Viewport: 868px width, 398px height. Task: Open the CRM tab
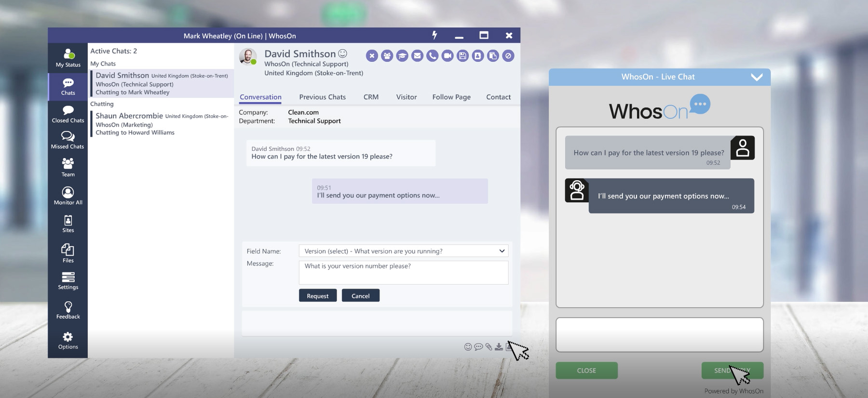[x=371, y=97]
